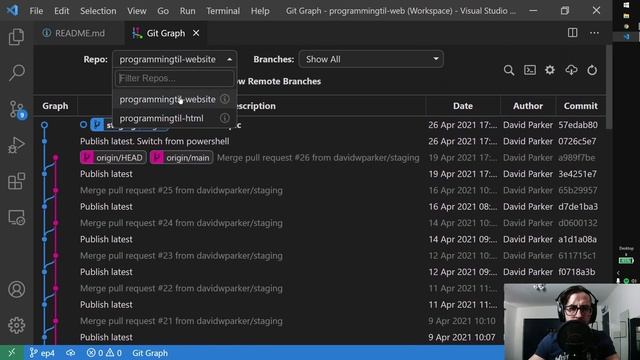
Task: Show info for programmingtil-website repo
Action: tap(224, 99)
